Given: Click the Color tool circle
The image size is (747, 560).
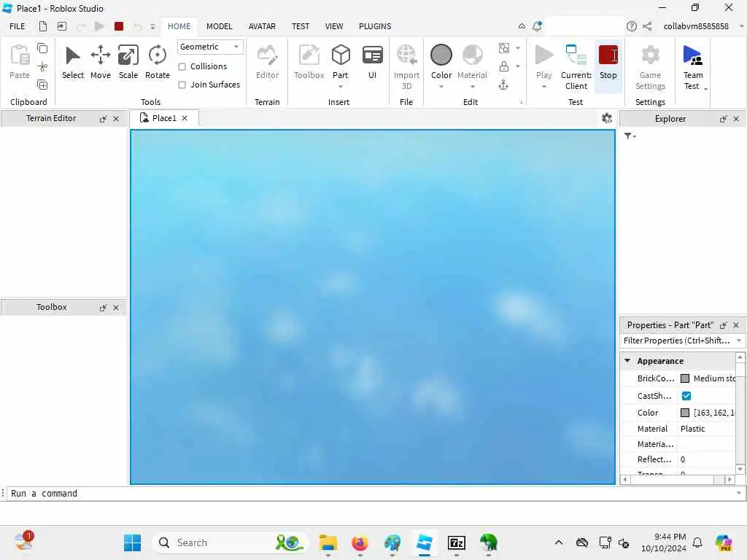Looking at the screenshot, I should [441, 55].
